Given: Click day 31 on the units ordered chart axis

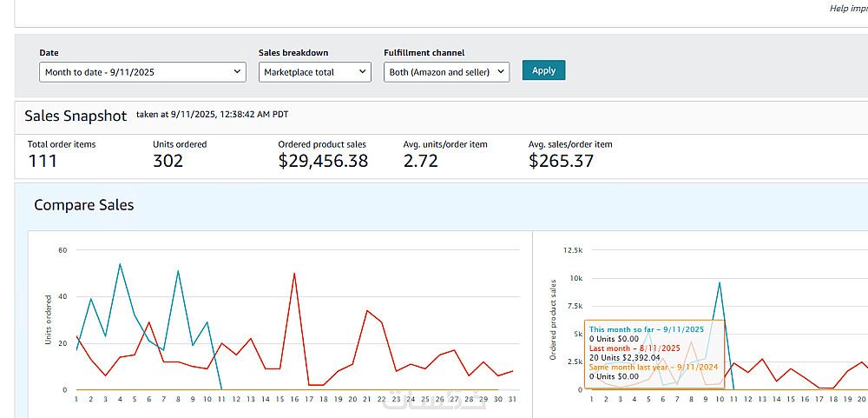Looking at the screenshot, I should 512,399.
